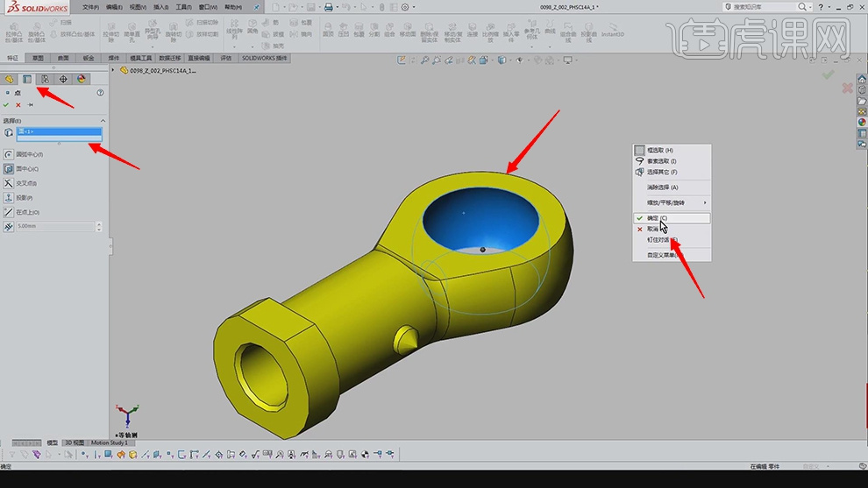
Task: Open the DisplayManager color sphere tab
Action: 82,79
